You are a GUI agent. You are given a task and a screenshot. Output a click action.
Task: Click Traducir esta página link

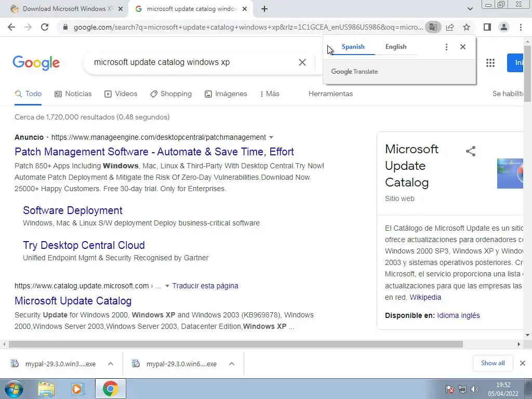[x=205, y=286]
